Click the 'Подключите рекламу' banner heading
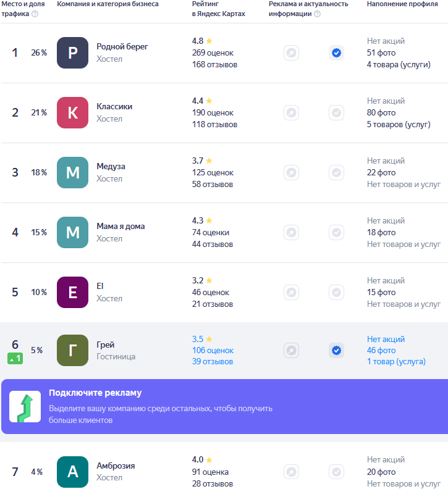Image resolution: width=448 pixels, height=497 pixels. [x=95, y=393]
